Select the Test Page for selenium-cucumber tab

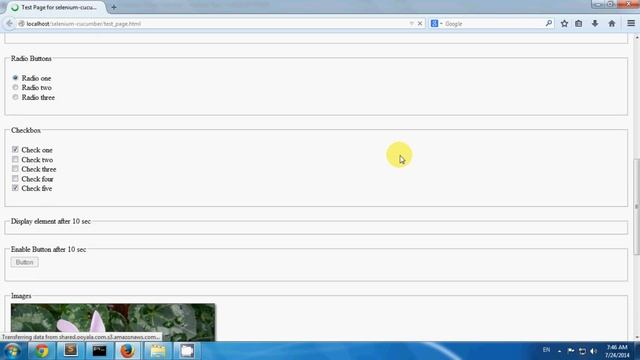coord(55,7)
